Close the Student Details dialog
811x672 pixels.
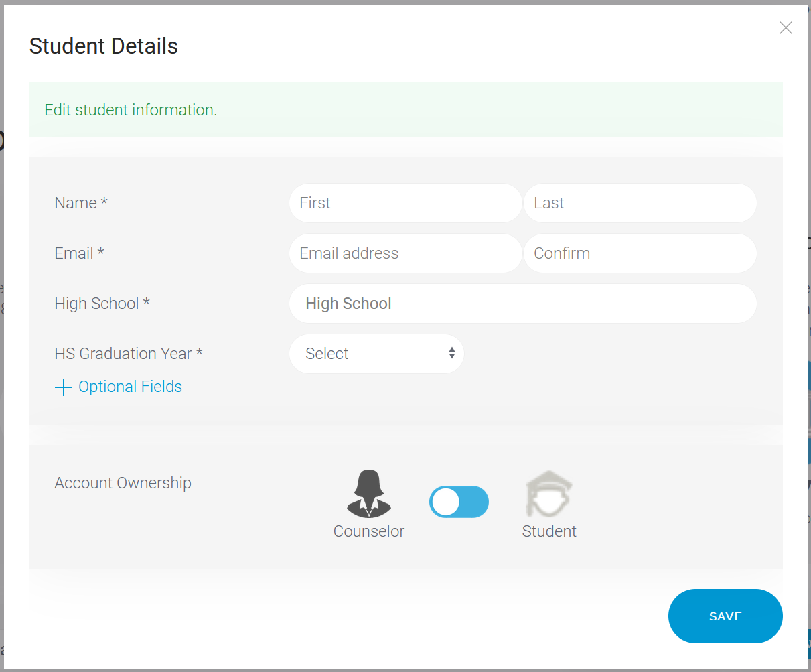(x=786, y=28)
